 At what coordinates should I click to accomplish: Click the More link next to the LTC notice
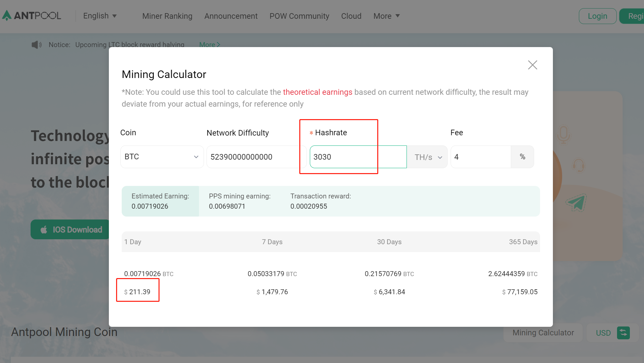pos(208,44)
